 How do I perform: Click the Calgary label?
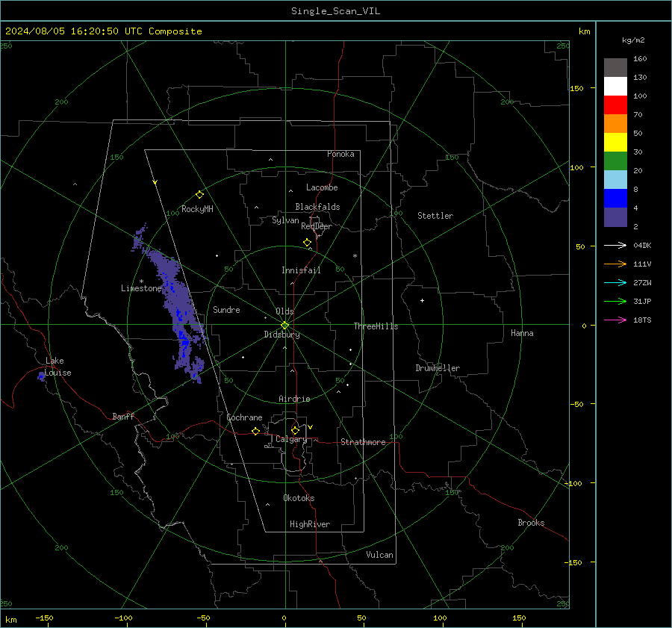click(291, 439)
